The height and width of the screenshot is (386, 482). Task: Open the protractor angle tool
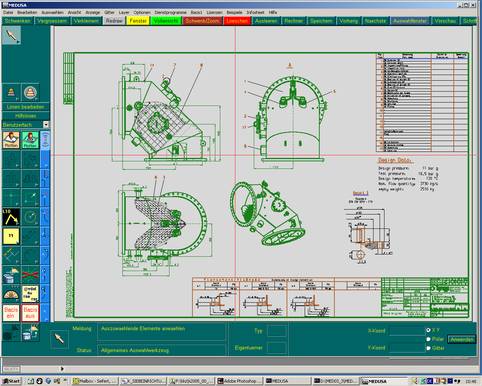click(11, 294)
